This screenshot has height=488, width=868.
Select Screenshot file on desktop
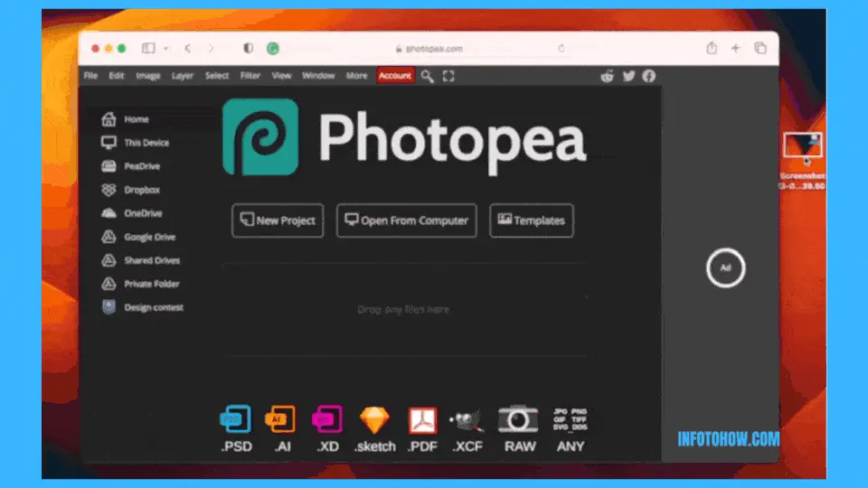click(x=802, y=161)
